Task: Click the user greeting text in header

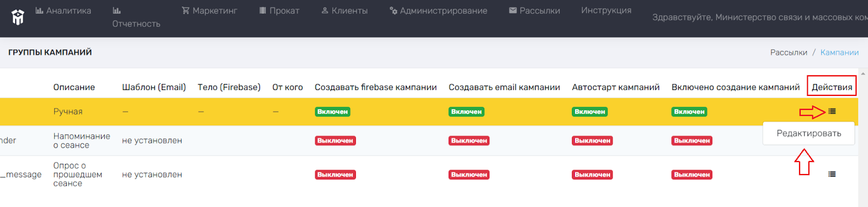Action: pyautogui.click(x=760, y=17)
